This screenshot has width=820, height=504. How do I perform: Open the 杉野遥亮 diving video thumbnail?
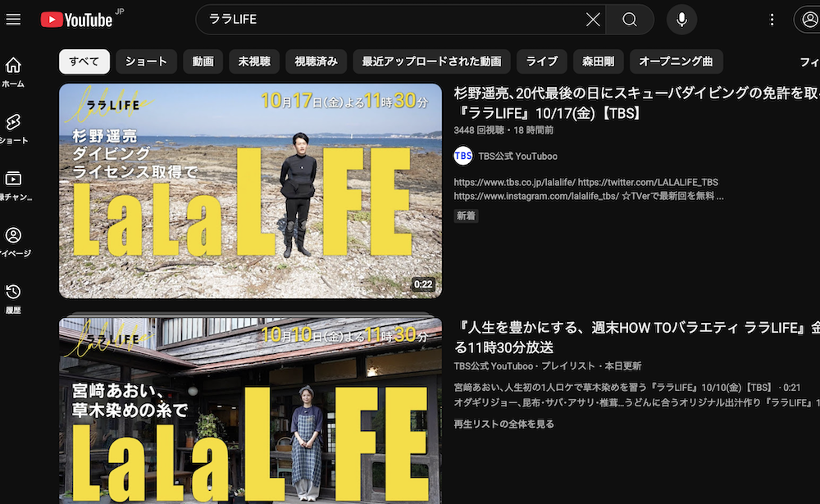(250, 191)
